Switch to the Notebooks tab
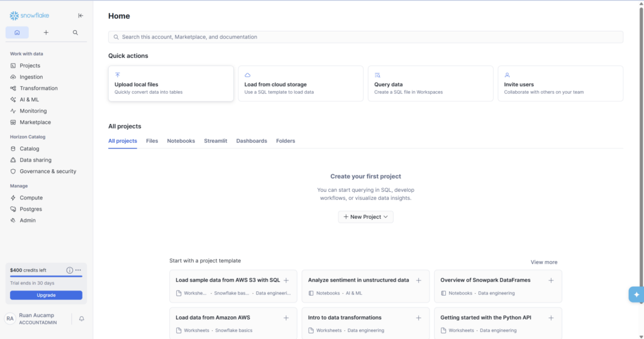The image size is (644, 339). (181, 141)
